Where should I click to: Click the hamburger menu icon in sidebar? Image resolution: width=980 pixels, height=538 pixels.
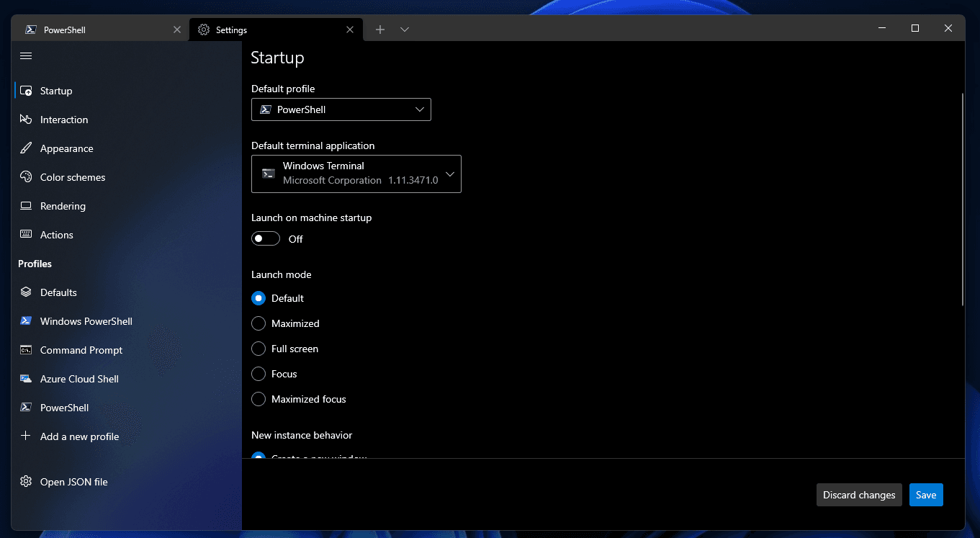26,55
